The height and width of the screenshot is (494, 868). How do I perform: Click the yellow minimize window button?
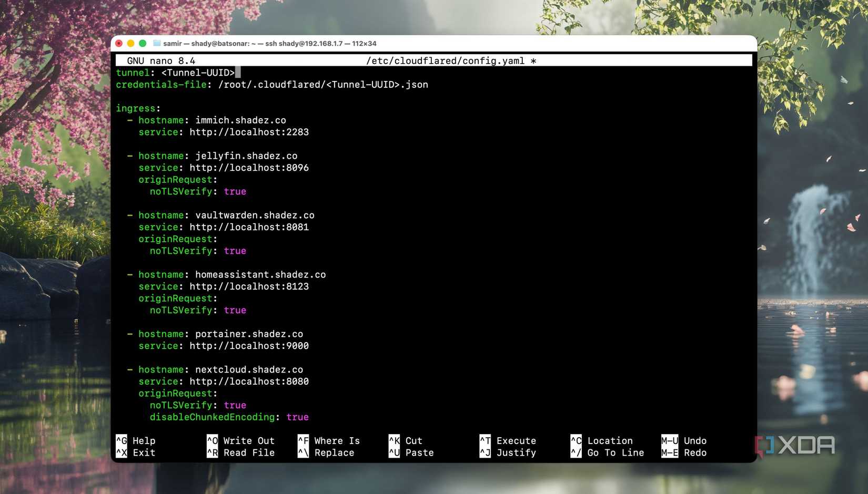[130, 44]
